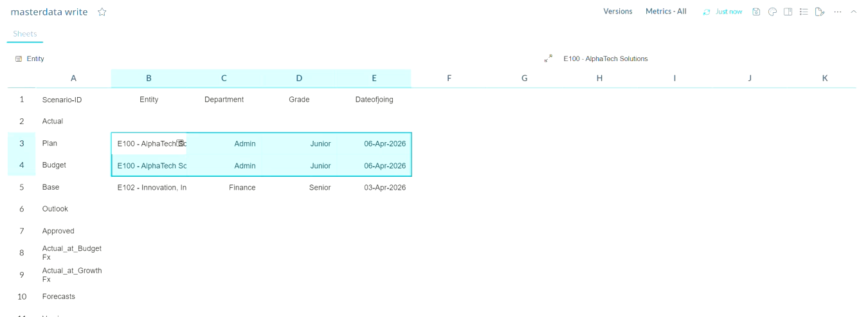The image size is (868, 317).
Task: Click the expand arrows icon in formula bar
Action: pyautogui.click(x=548, y=59)
